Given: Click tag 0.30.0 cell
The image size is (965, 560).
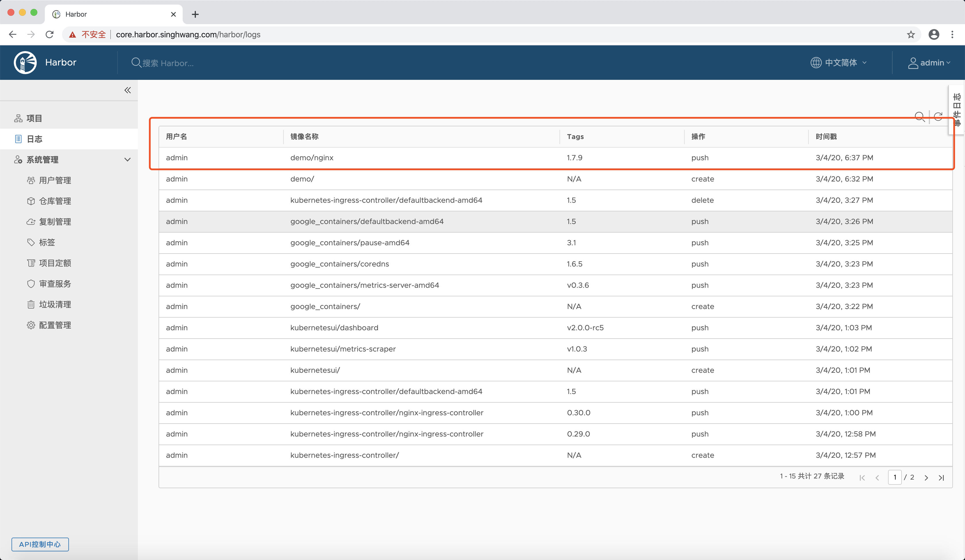Looking at the screenshot, I should click(x=579, y=413).
